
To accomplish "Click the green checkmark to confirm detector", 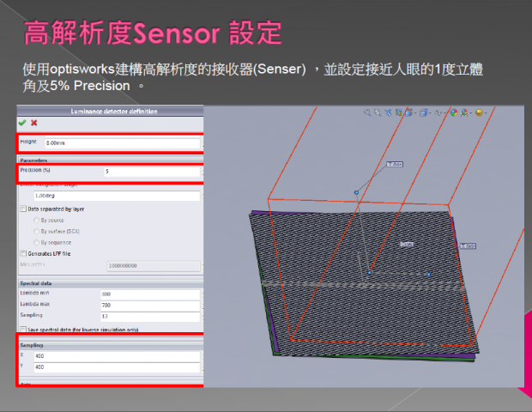I will 22,123.
